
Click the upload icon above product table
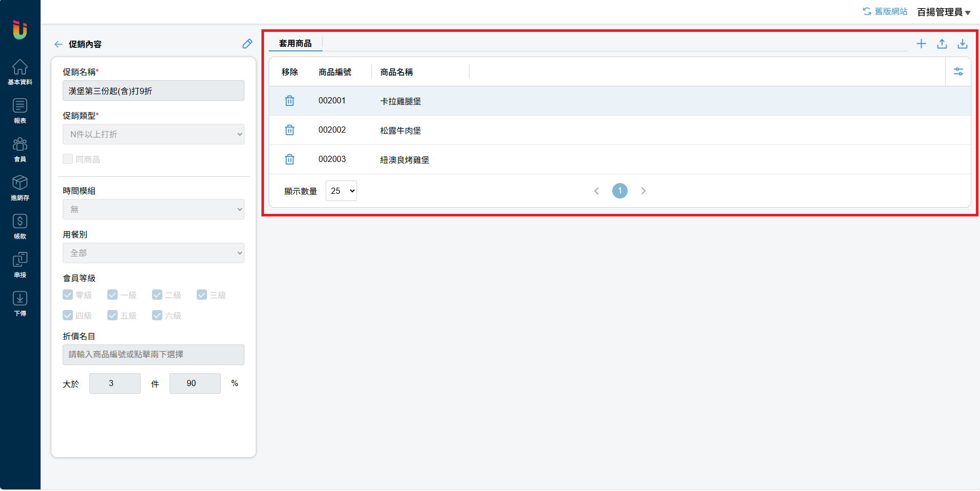(x=941, y=44)
